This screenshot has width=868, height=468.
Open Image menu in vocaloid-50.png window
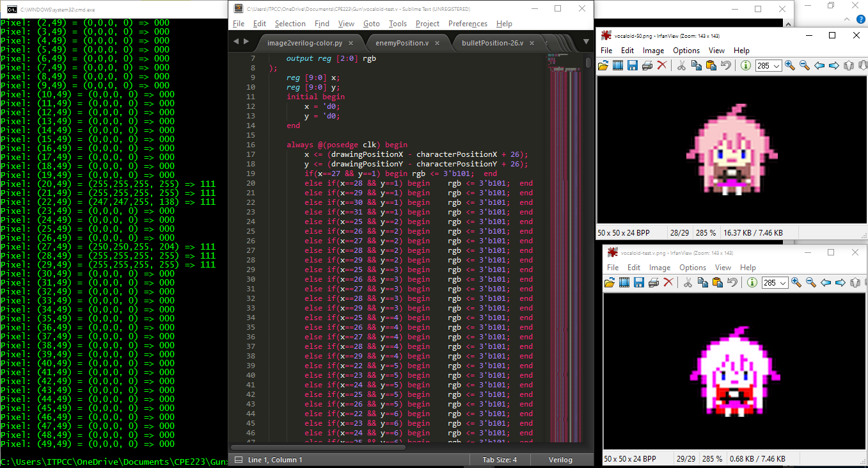[x=653, y=51]
